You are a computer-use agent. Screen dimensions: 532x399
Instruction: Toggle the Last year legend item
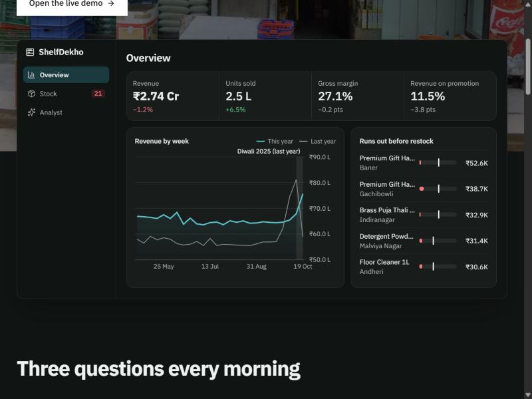(318, 142)
